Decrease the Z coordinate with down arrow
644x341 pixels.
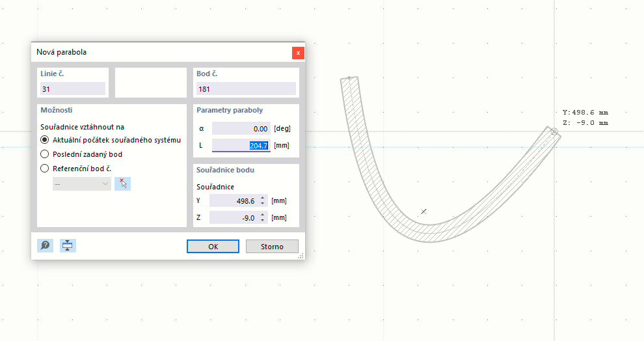(x=262, y=221)
